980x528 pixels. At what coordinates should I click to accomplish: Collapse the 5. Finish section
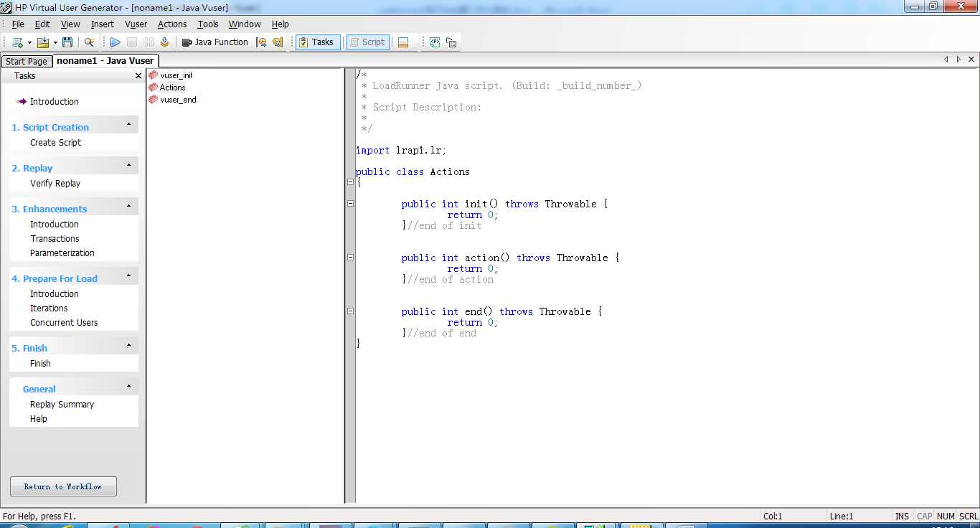click(129, 346)
